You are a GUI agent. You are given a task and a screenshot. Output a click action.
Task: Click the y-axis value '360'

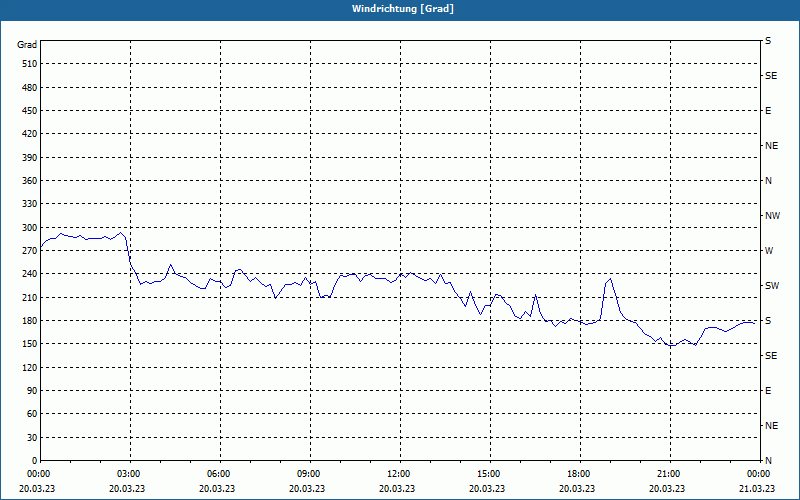point(30,181)
